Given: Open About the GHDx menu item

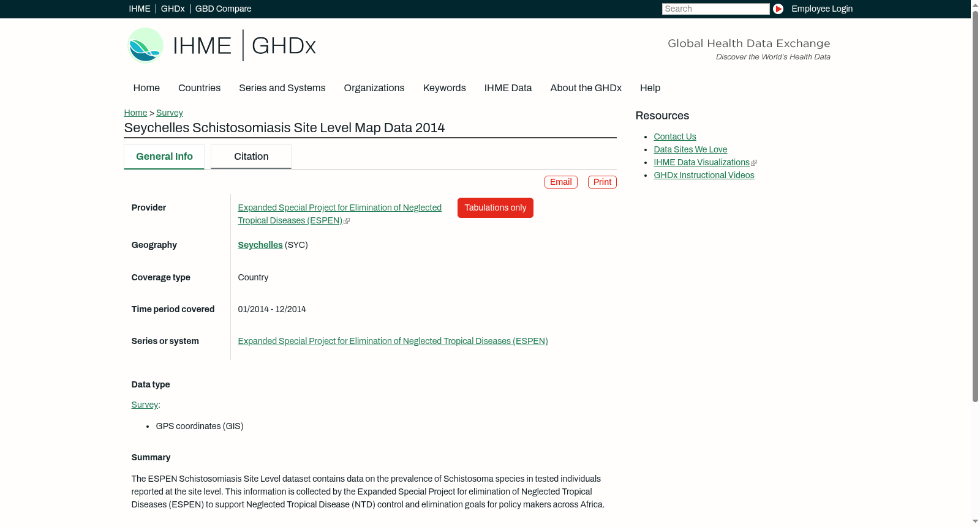Looking at the screenshot, I should pyautogui.click(x=586, y=88).
